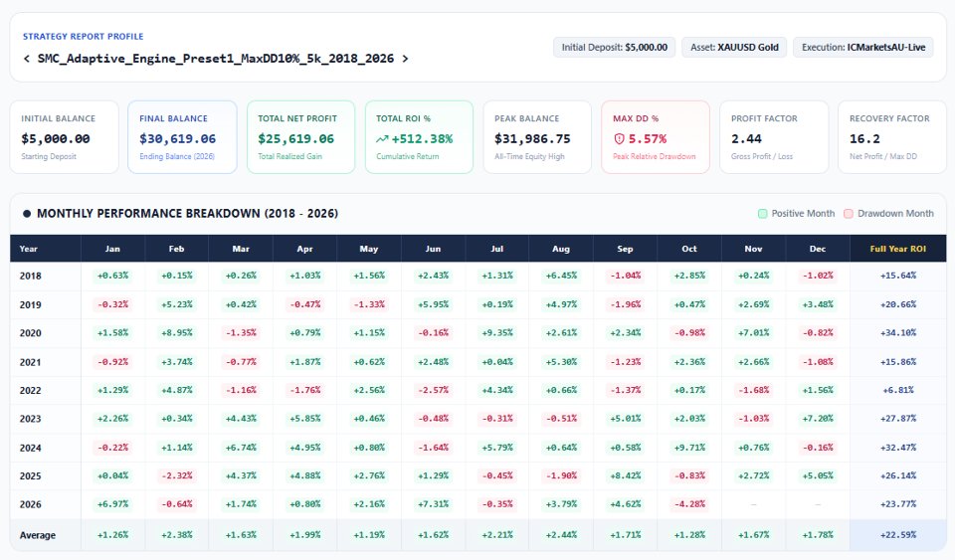
Task: Go to previous strategy report with left chevron
Action: point(26,59)
